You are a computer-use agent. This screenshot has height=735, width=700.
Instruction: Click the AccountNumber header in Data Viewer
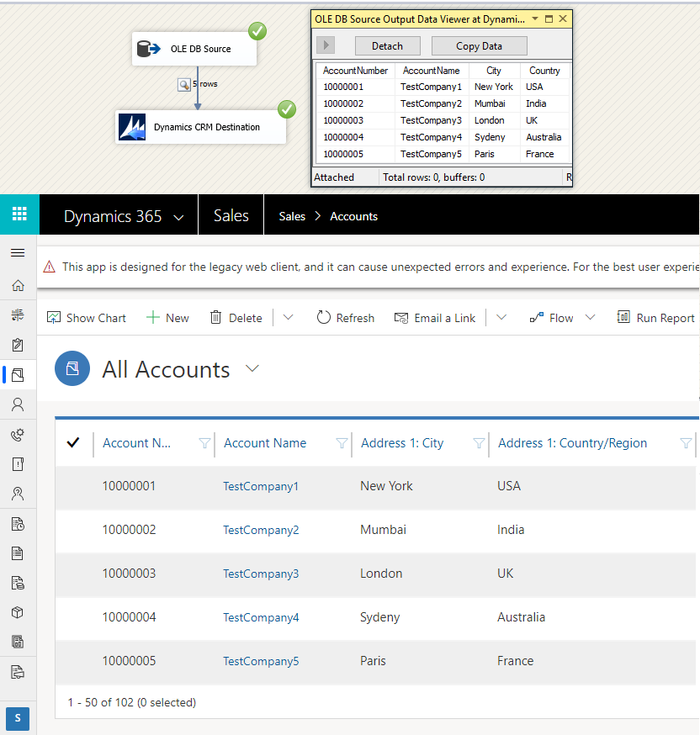click(355, 71)
